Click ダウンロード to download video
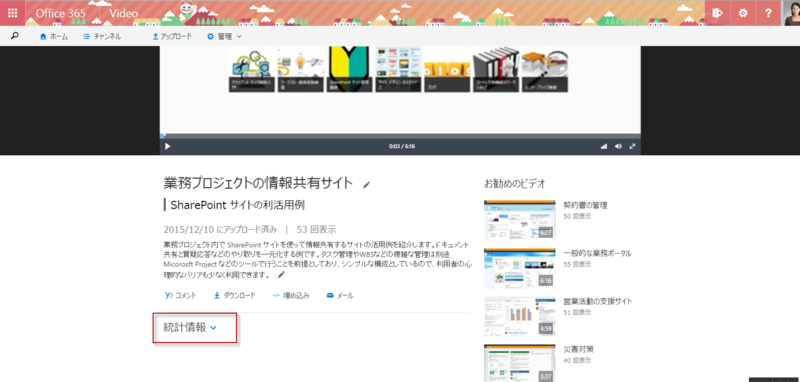Image resolution: width=800 pixels, height=382 pixels. click(x=235, y=295)
